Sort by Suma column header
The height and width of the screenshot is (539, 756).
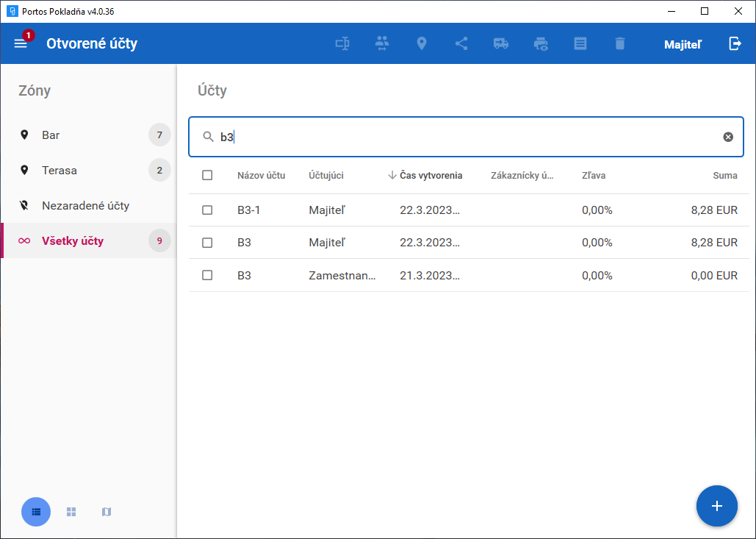725,176
